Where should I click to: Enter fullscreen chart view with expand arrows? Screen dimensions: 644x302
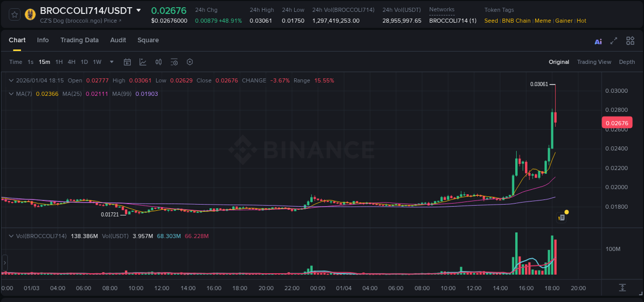pyautogui.click(x=613, y=41)
